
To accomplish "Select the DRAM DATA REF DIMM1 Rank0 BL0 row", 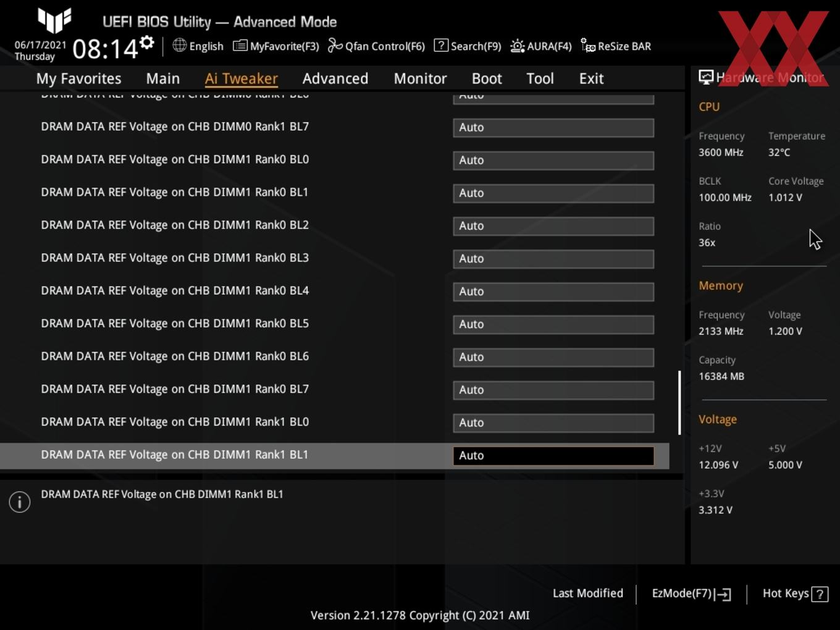I will point(334,160).
